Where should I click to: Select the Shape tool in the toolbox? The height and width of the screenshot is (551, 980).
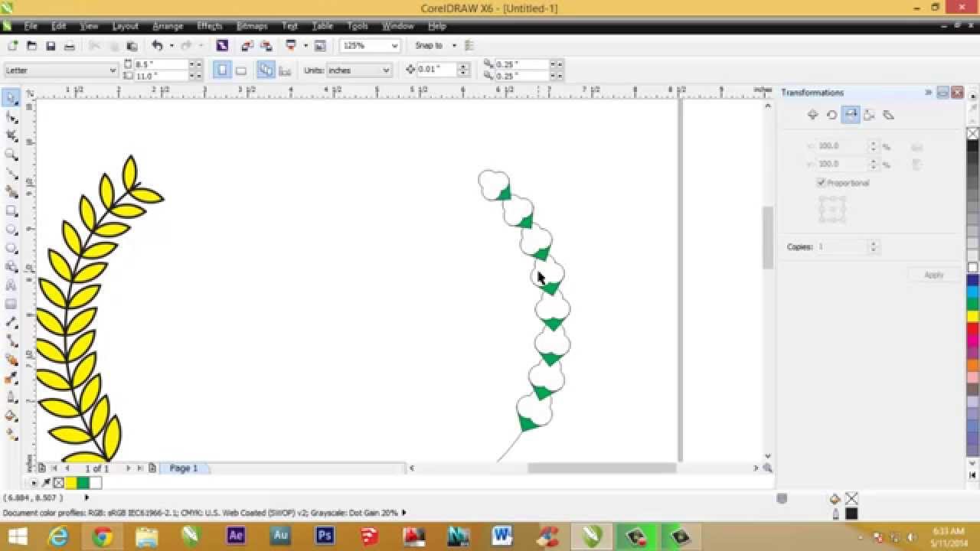[11, 117]
